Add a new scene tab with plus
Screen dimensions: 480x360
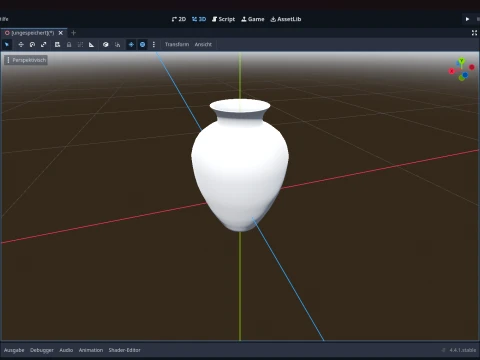74,33
